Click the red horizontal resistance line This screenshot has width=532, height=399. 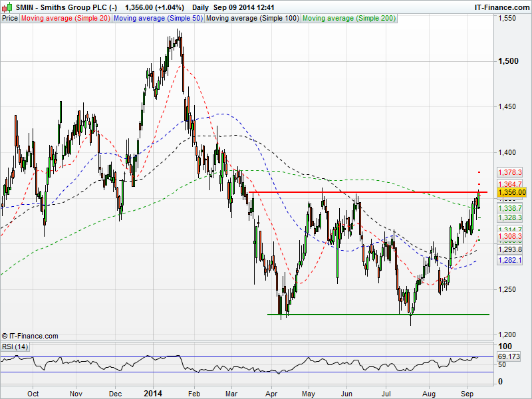point(368,192)
